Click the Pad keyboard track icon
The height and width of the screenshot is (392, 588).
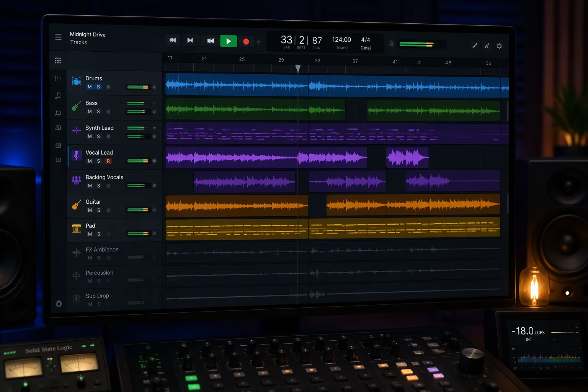77,229
